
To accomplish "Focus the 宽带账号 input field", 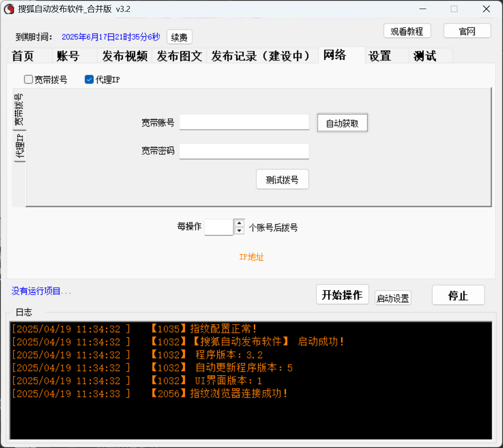I will pos(244,122).
